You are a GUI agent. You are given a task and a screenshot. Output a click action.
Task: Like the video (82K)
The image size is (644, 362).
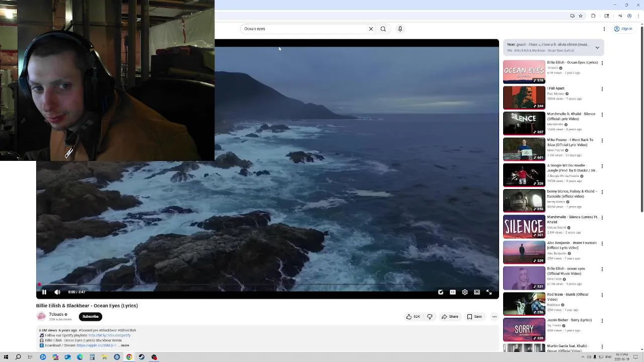pyautogui.click(x=413, y=317)
